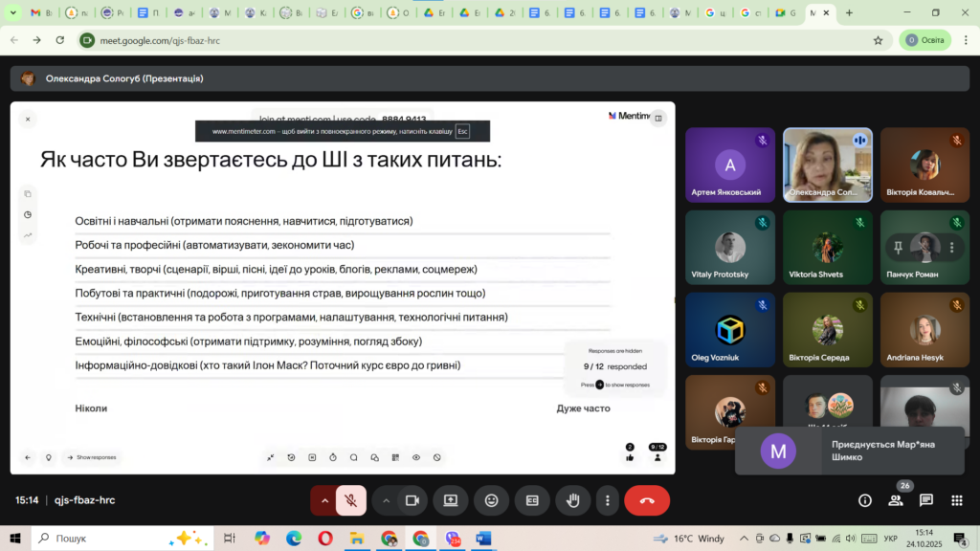980x551 pixels.
Task: Open Word from the Windows taskbar
Action: click(483, 539)
